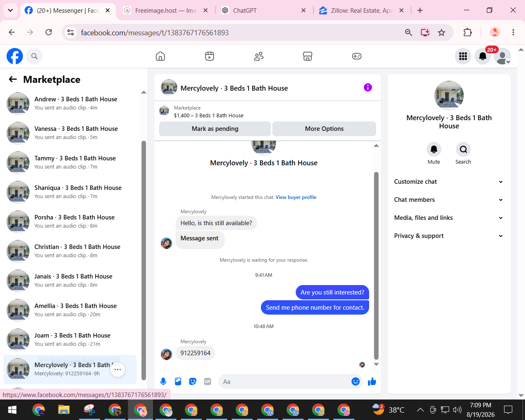Switch to the Freeimage.host tab
This screenshot has height=420, width=525.
[166, 10]
